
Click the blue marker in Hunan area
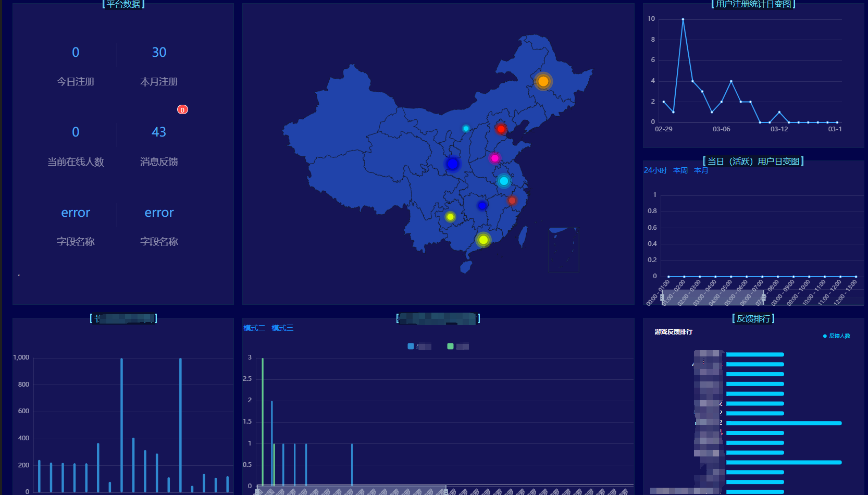coord(482,205)
